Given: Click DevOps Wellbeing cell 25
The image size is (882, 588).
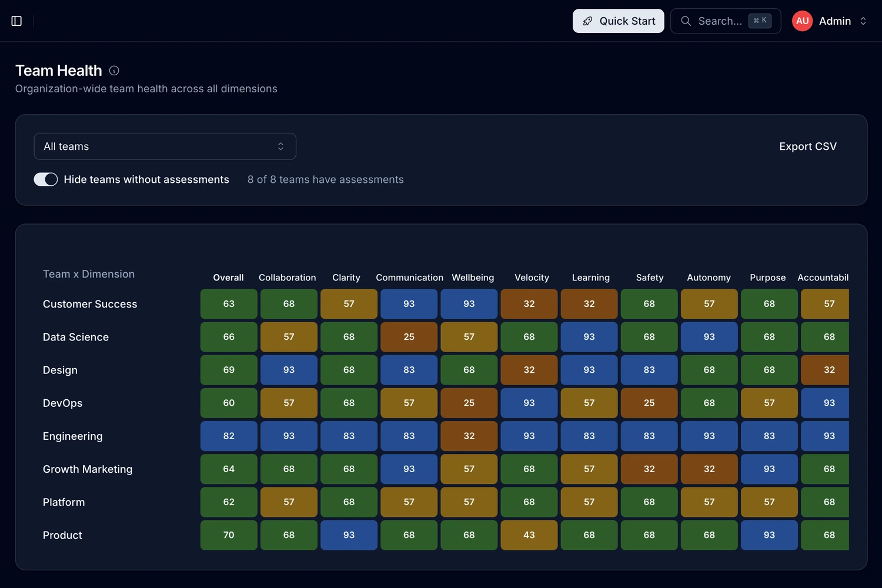Looking at the screenshot, I should (x=469, y=403).
